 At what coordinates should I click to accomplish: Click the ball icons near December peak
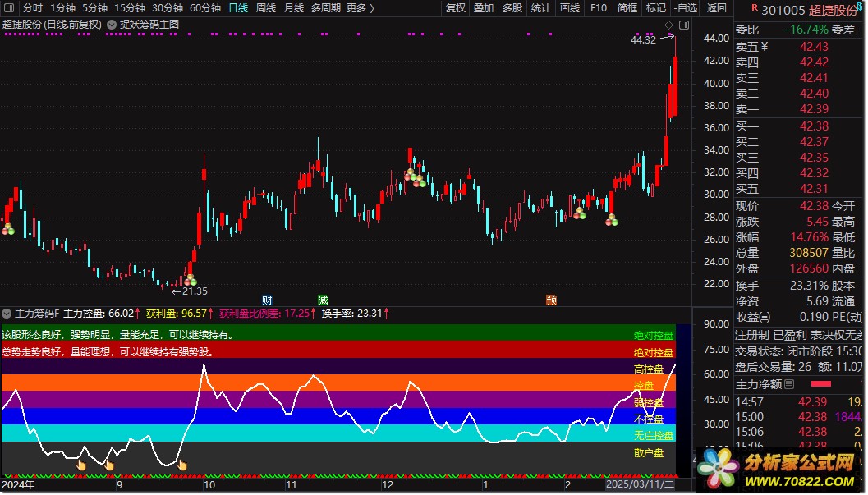[415, 178]
